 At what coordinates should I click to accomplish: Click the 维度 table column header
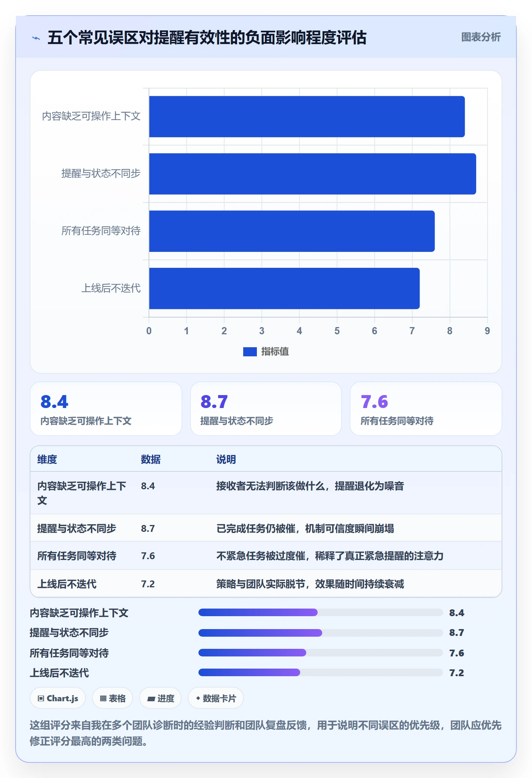pos(47,460)
